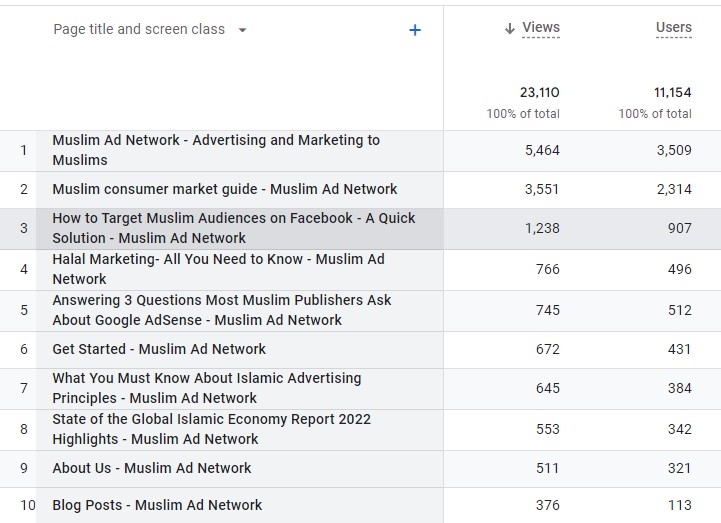Click the 'State of the Global Islamic Economy Report' title
721x523 pixels.
click(x=211, y=429)
